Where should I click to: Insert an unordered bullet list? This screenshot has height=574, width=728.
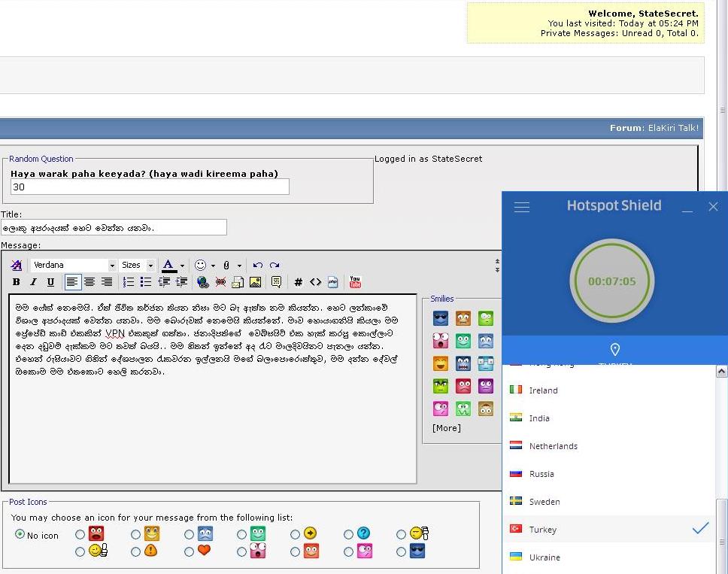point(146,282)
